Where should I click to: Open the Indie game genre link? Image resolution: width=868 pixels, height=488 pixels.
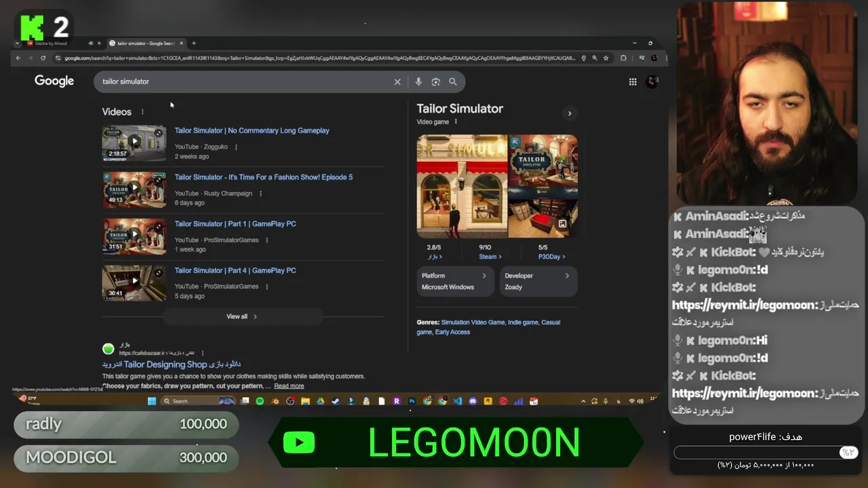click(523, 323)
